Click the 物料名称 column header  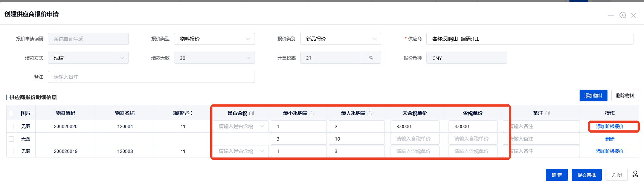[125, 113]
